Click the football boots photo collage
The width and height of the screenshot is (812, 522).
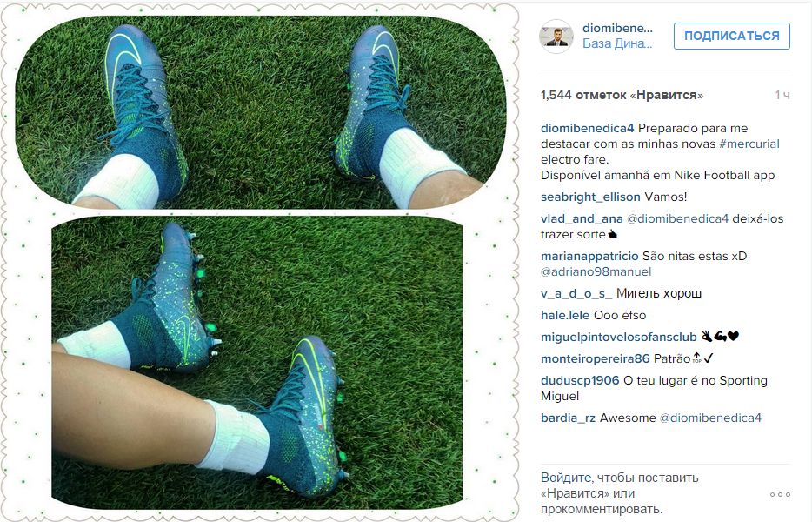click(x=259, y=261)
